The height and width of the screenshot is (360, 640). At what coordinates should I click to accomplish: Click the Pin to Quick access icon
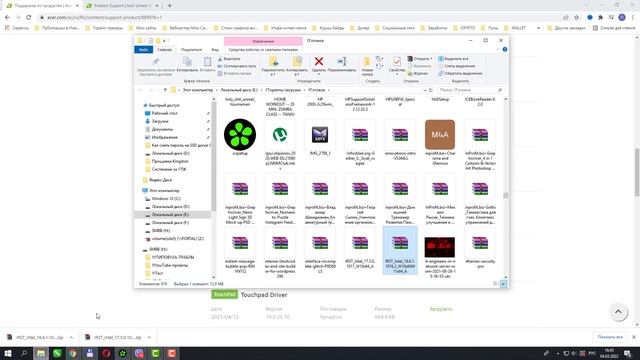click(156, 62)
